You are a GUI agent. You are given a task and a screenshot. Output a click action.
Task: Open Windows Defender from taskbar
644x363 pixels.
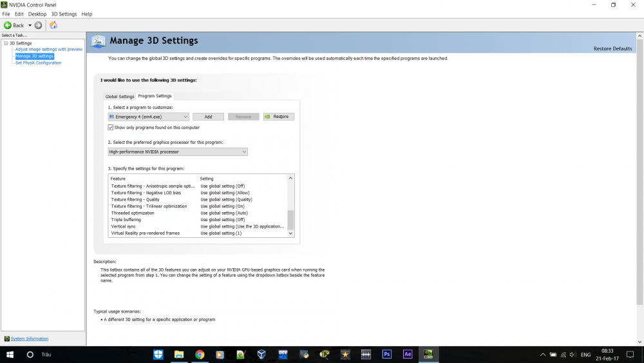click(158, 355)
